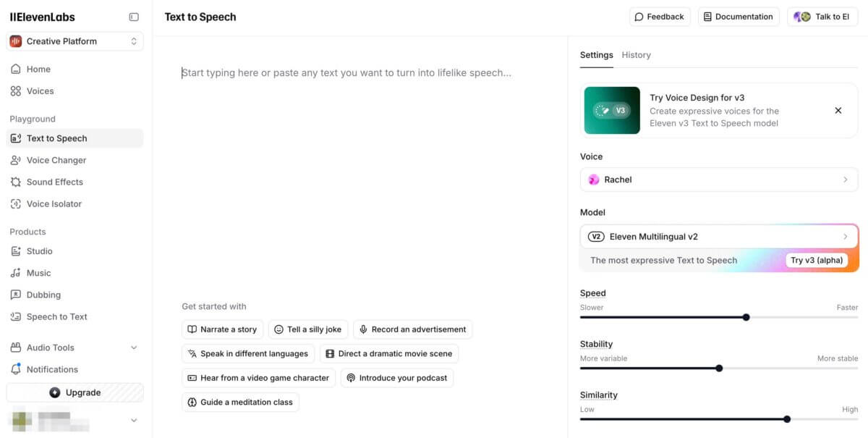Open Eleven Multilingual v2 model selector
The width and height of the screenshot is (868, 438).
click(x=719, y=237)
